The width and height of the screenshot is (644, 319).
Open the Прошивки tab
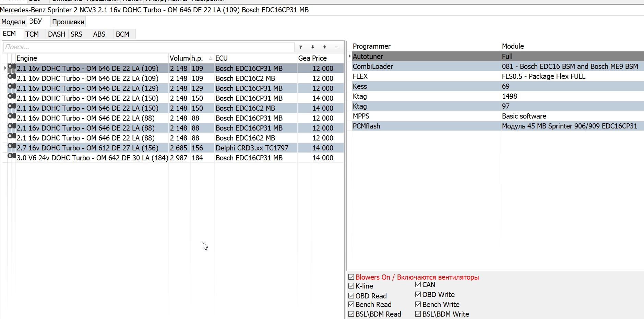click(68, 22)
